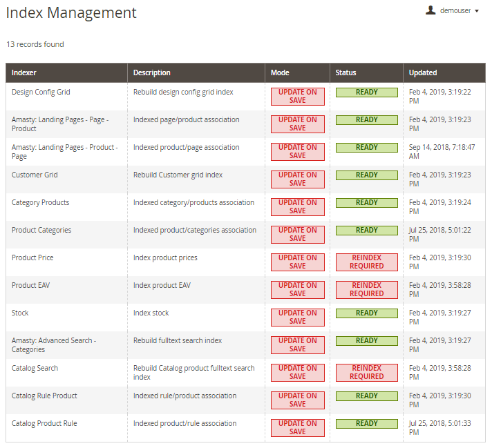Click the demouser account avatar icon
Screen dimensions: 492x448
[430, 10]
